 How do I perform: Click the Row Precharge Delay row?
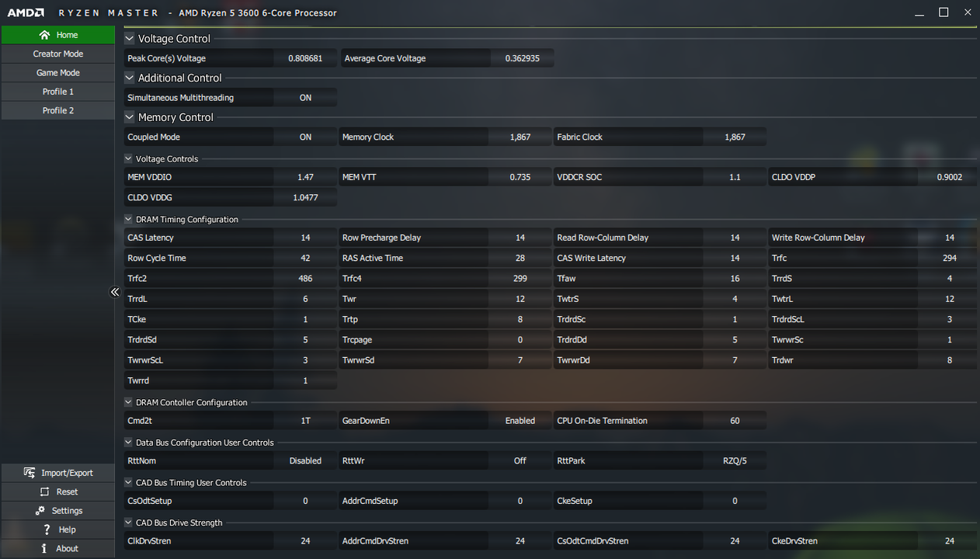click(x=445, y=238)
